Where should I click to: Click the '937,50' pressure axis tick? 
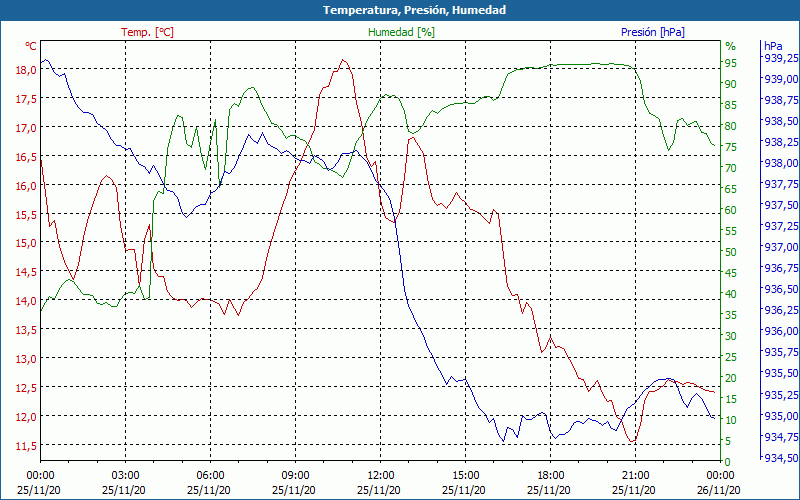pos(782,205)
